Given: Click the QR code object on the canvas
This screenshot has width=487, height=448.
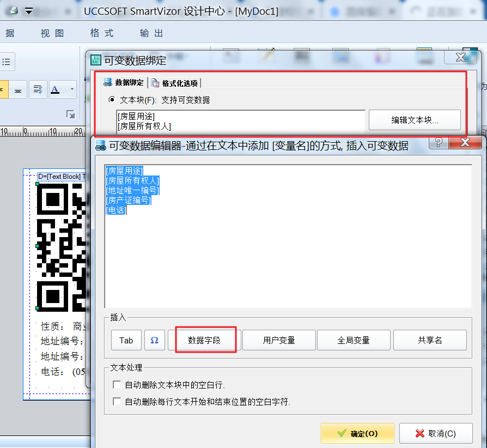Looking at the screenshot, I should [x=61, y=247].
